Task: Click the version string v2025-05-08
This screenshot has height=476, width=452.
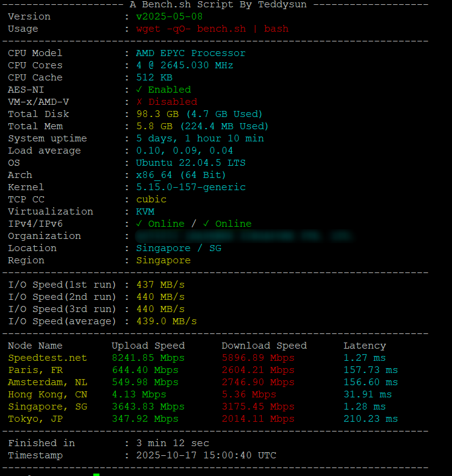Action: [x=169, y=16]
